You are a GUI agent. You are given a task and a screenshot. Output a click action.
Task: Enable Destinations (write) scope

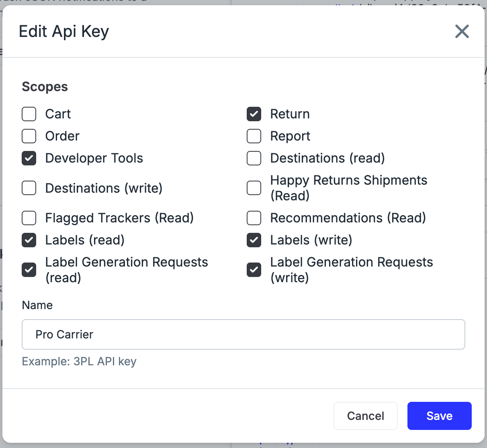pyautogui.click(x=29, y=188)
